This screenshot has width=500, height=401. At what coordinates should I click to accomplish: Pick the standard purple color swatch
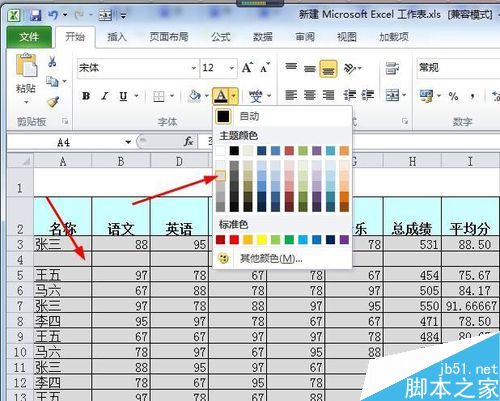[344, 239]
